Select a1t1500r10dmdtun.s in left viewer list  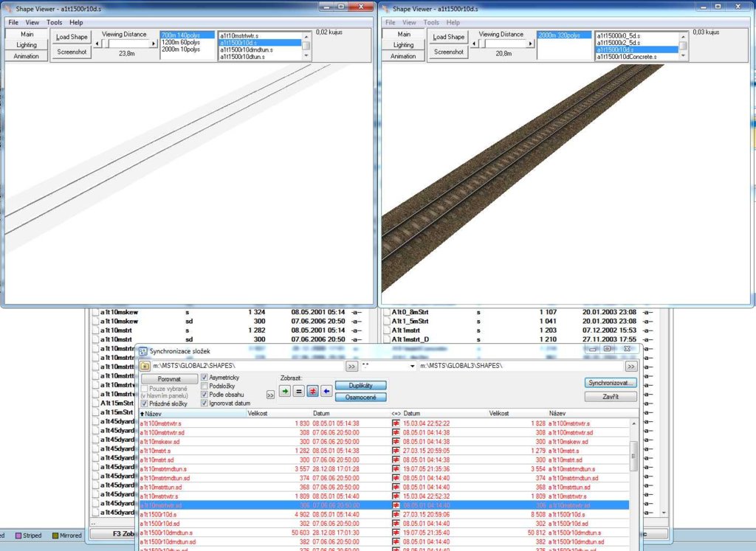(261, 49)
